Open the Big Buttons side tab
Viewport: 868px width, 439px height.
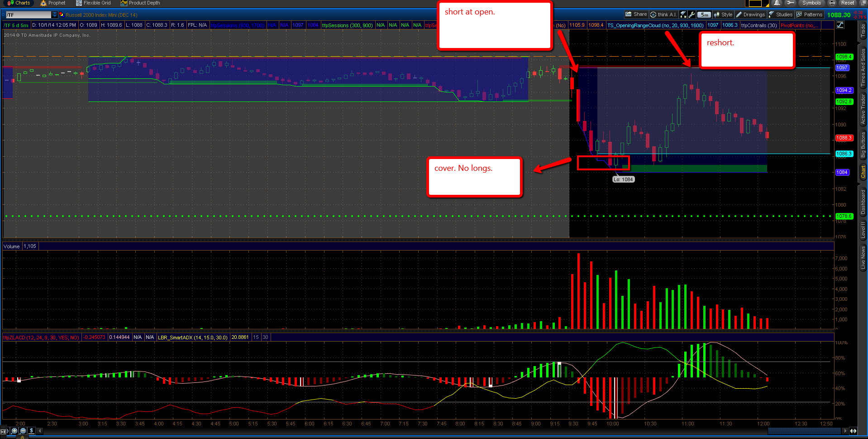point(863,145)
